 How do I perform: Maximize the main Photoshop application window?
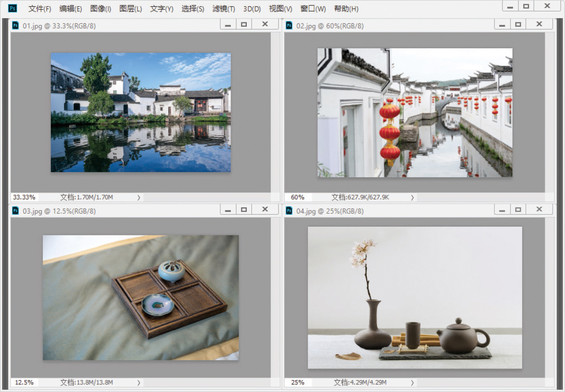pos(526,6)
